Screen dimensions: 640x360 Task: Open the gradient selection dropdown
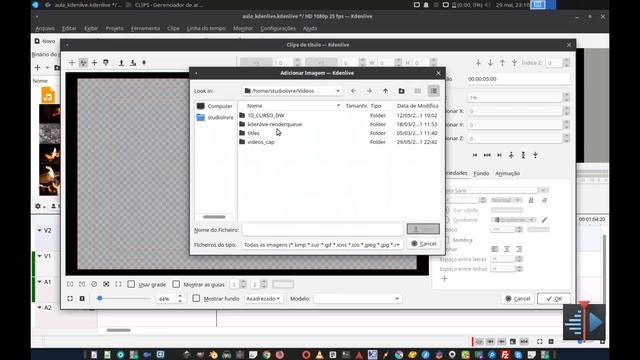click(x=513, y=220)
